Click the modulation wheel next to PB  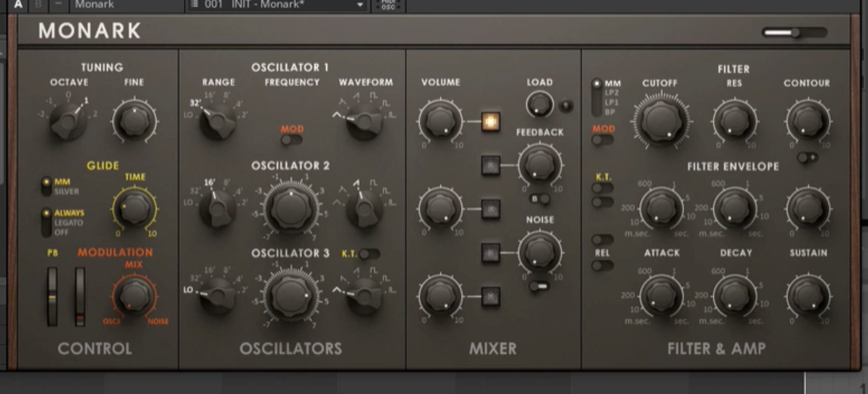tap(80, 297)
